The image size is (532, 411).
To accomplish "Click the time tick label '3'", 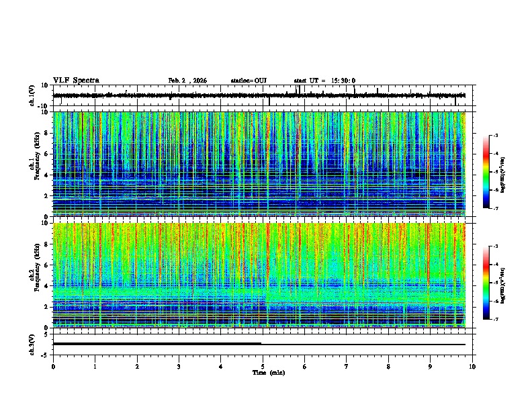I will click(x=179, y=367).
